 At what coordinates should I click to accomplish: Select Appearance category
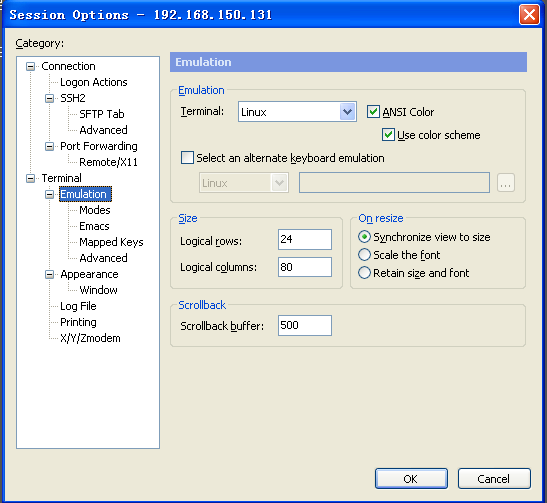click(x=89, y=274)
